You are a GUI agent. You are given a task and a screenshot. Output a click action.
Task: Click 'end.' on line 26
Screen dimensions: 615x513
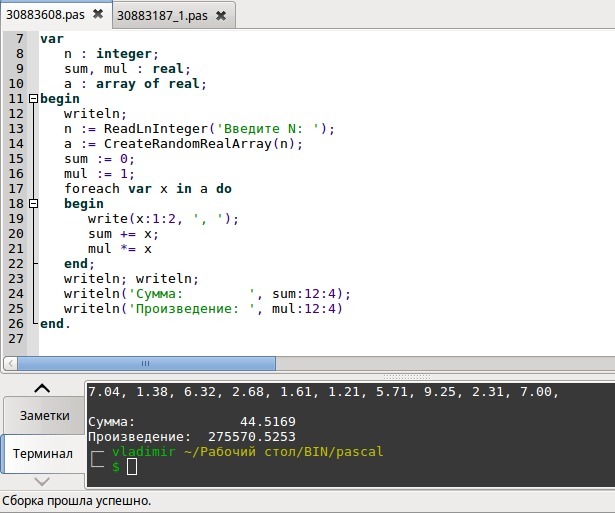55,324
